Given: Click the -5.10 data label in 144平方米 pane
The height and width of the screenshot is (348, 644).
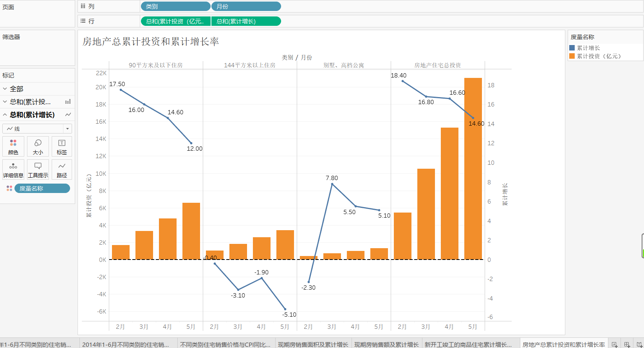Looking at the screenshot, I should pos(289,315).
